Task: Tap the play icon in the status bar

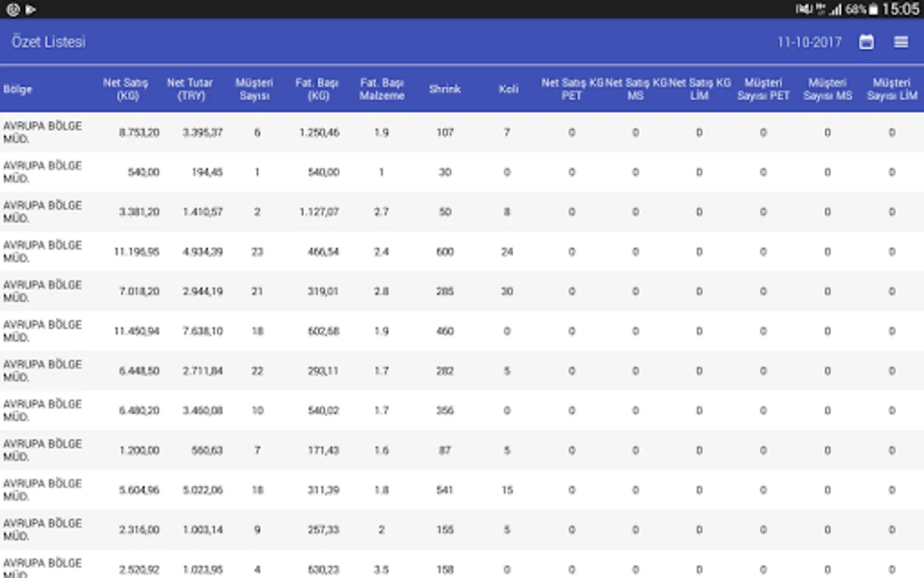Action: tap(31, 9)
